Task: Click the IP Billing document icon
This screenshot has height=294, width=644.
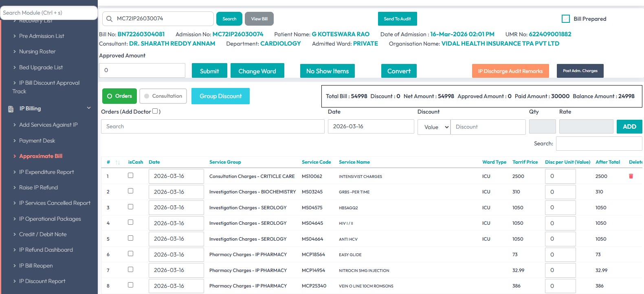Action: (x=11, y=109)
